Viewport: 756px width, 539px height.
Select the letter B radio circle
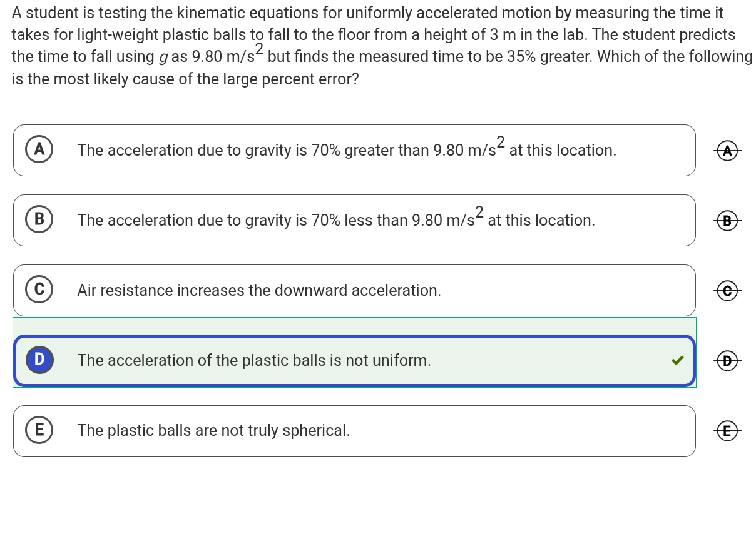(39, 219)
